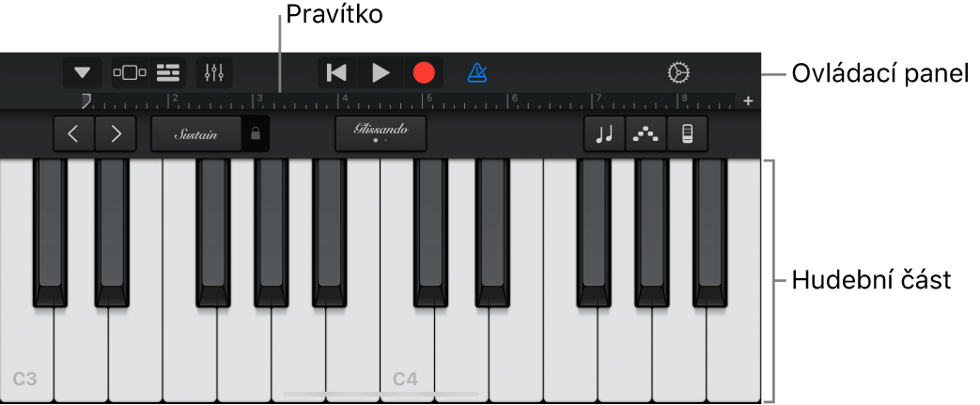
Task: Open Keyboard layout controls button
Action: click(x=687, y=133)
